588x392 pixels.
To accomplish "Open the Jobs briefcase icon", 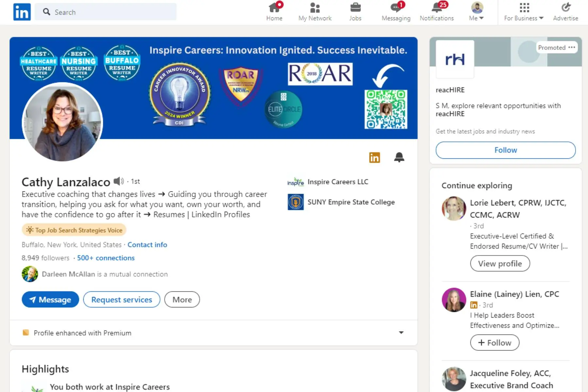I will pos(355,7).
